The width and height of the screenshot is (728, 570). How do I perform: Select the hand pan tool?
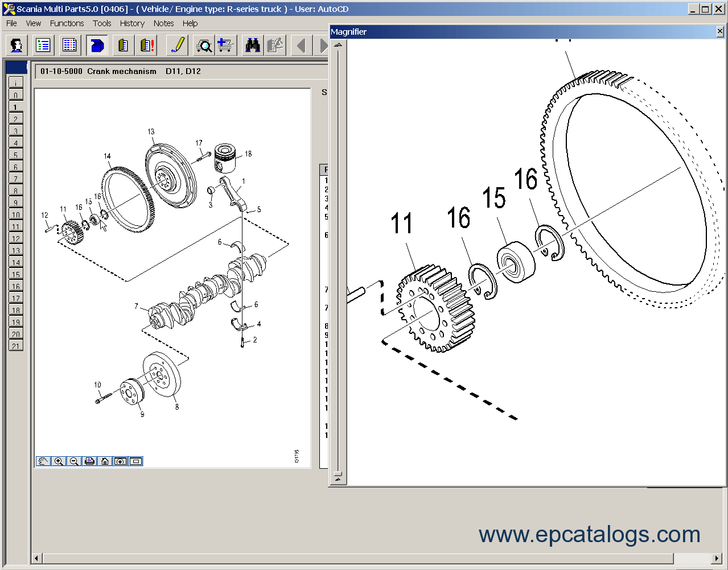tap(43, 461)
